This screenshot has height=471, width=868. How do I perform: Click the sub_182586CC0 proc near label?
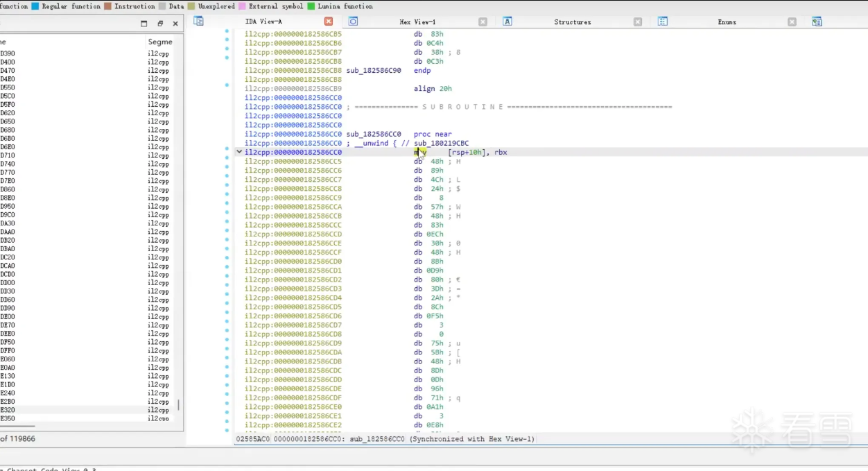point(399,134)
